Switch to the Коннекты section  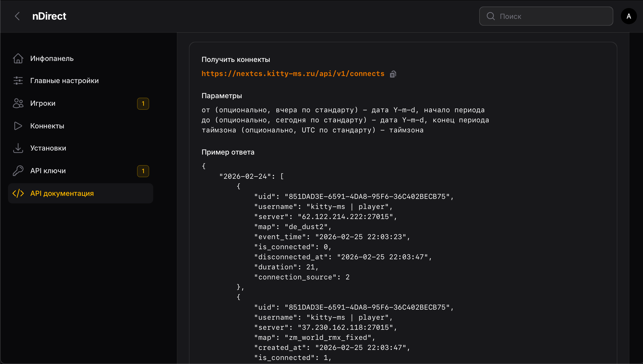coord(47,126)
